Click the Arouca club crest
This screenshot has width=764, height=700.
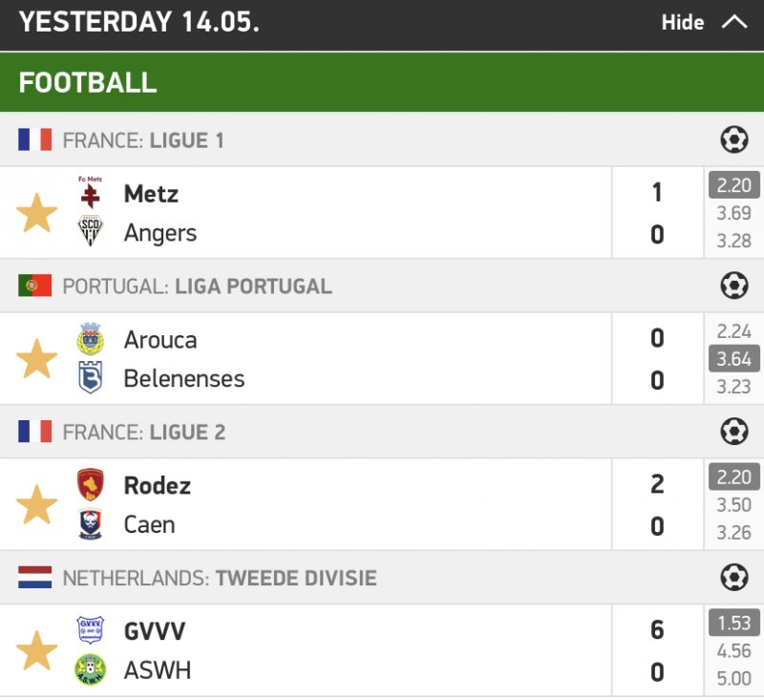tap(91, 339)
